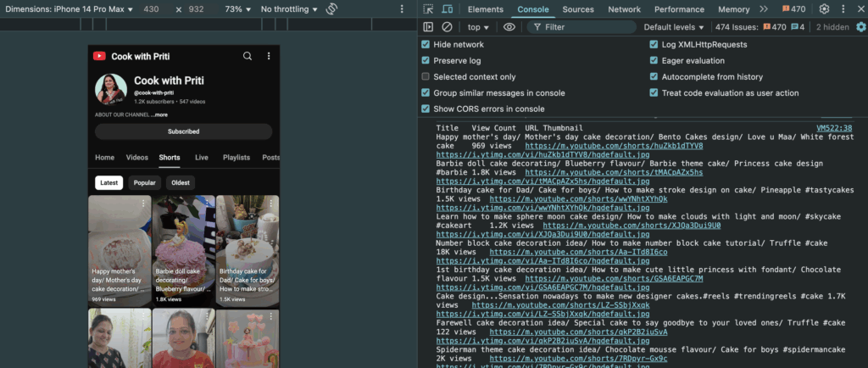868x368 pixels.
Task: Enable Selected context only checkbox
Action: pos(426,76)
